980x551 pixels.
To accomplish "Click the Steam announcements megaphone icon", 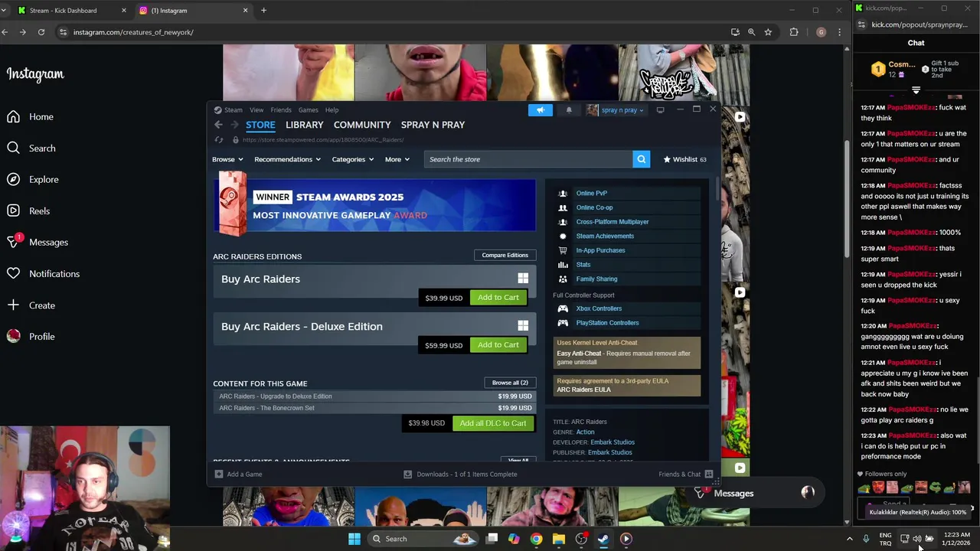I will click(541, 110).
